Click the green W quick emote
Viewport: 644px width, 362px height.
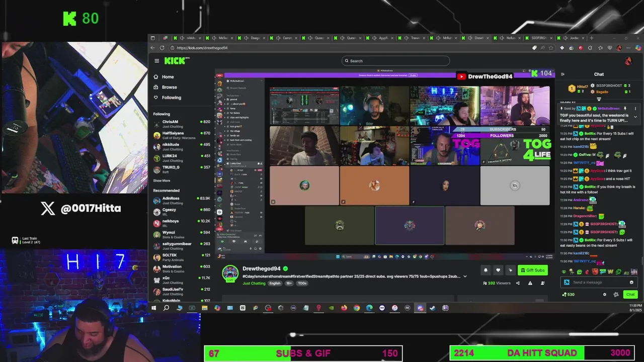(x=610, y=272)
